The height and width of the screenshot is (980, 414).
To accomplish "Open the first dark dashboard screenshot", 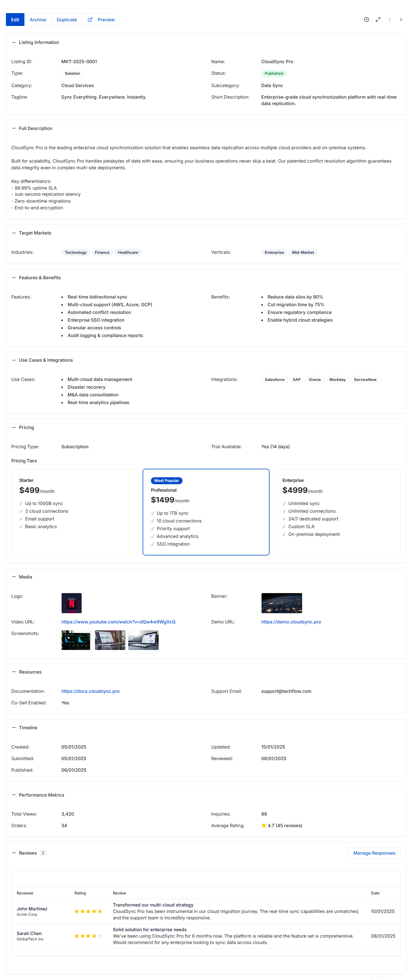I will pyautogui.click(x=76, y=640).
